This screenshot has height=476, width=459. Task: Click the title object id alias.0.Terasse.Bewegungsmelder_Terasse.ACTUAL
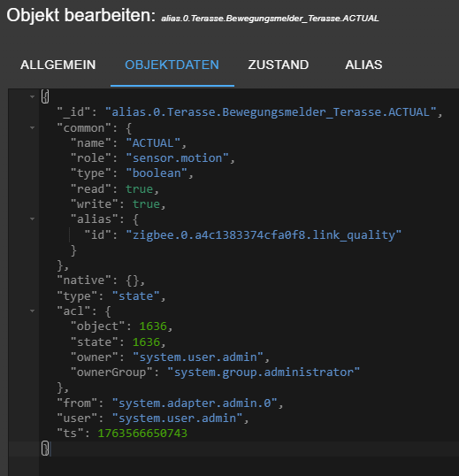(x=270, y=19)
